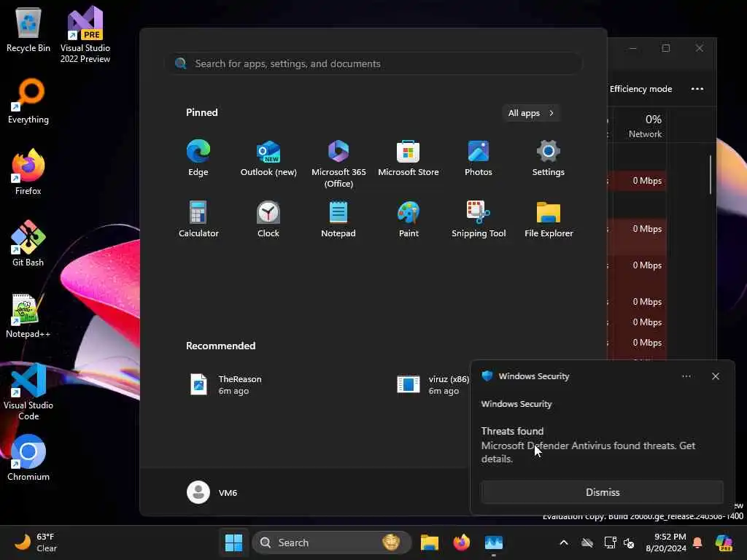Sort by Network column in Task Manager
Image resolution: width=747 pixels, height=560 pixels.
(x=645, y=126)
